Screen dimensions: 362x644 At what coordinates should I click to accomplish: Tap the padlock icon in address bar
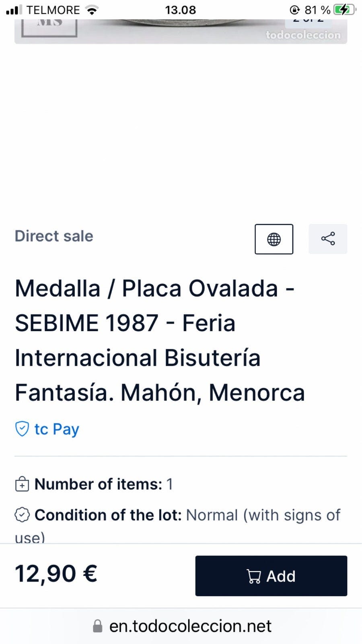click(x=97, y=626)
